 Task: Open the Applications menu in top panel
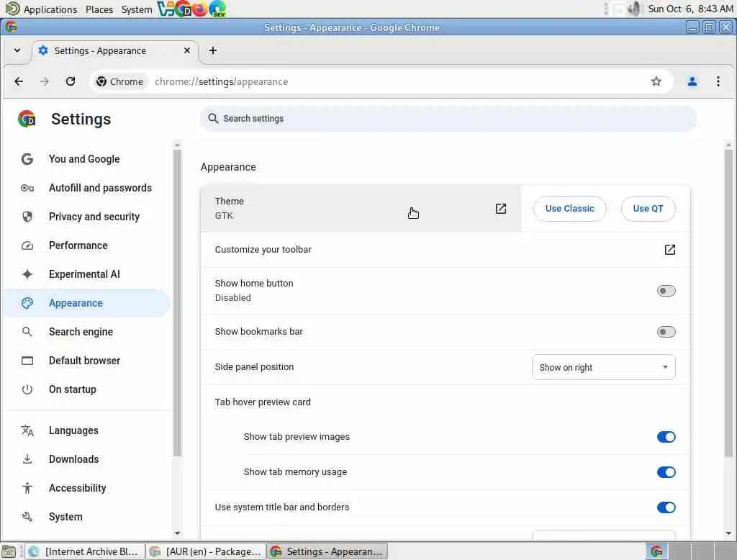pyautogui.click(x=50, y=9)
